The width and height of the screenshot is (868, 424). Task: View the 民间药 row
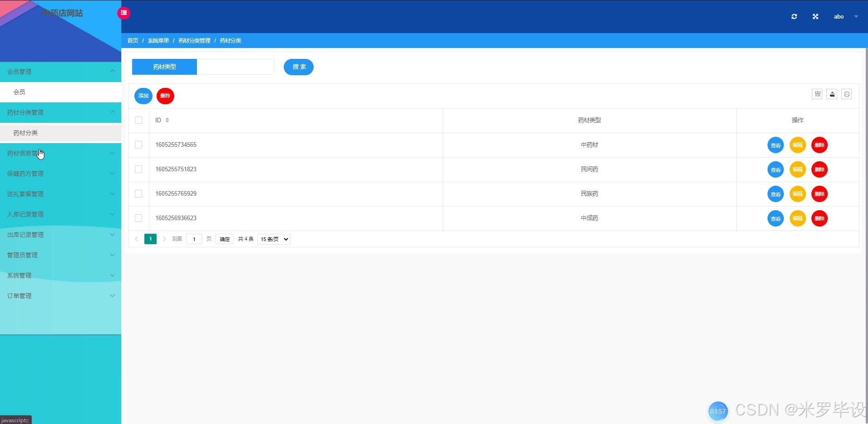tap(776, 169)
